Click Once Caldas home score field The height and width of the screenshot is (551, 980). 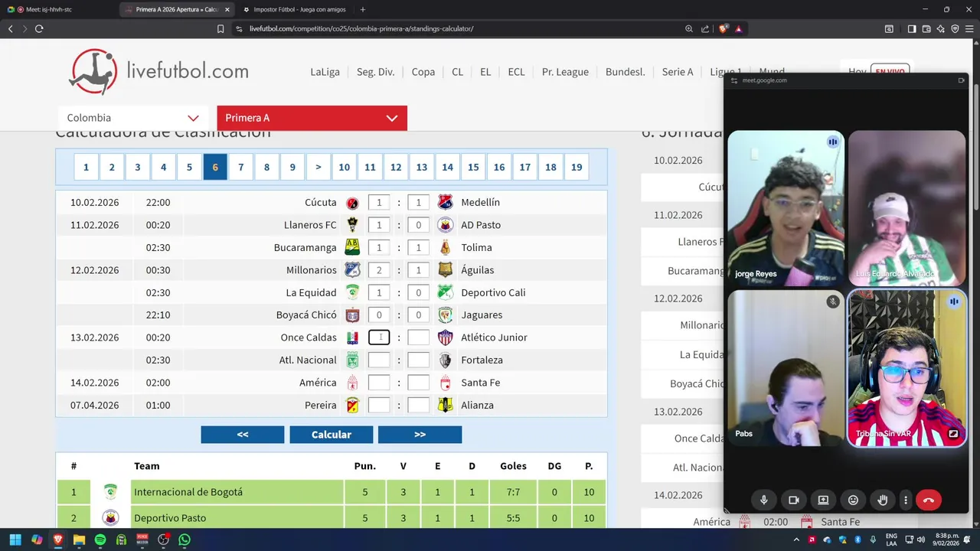coord(379,337)
